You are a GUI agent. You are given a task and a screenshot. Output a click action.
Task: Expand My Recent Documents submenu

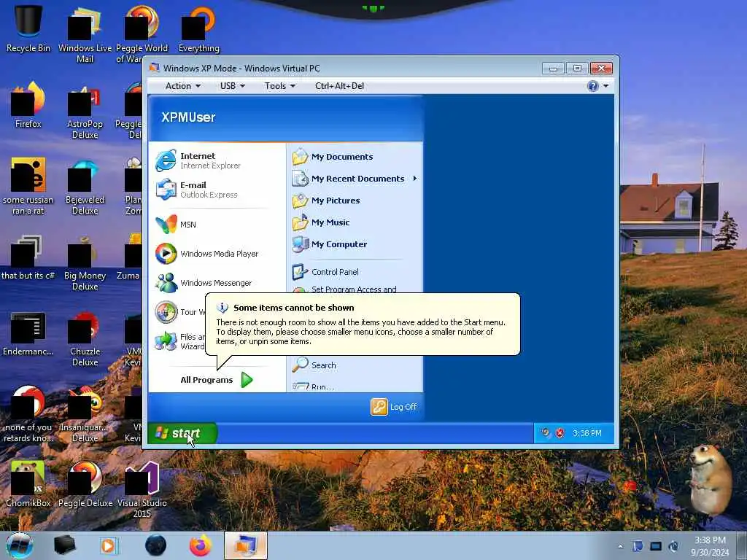[354, 179]
